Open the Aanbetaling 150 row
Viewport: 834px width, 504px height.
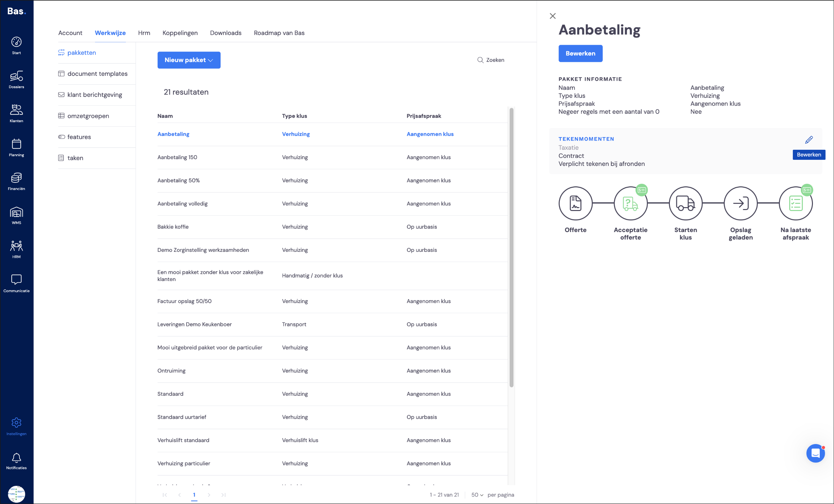click(x=332, y=157)
